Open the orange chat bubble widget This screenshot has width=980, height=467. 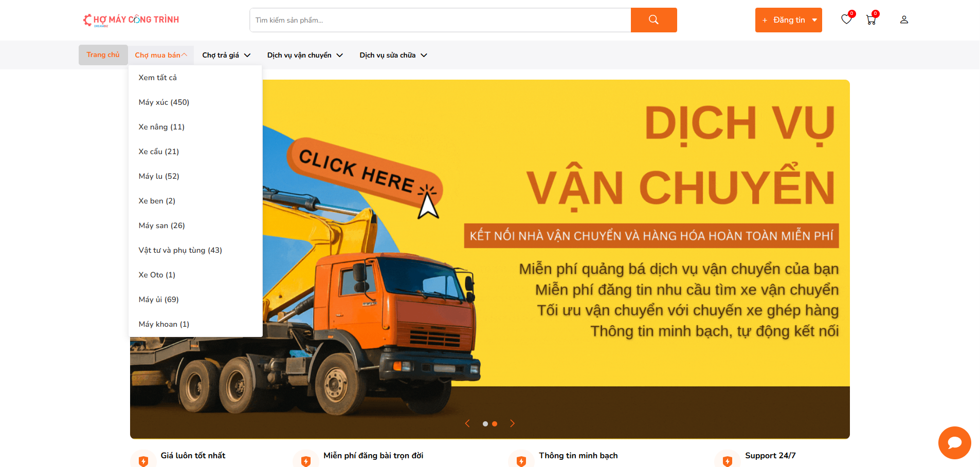coord(954,442)
